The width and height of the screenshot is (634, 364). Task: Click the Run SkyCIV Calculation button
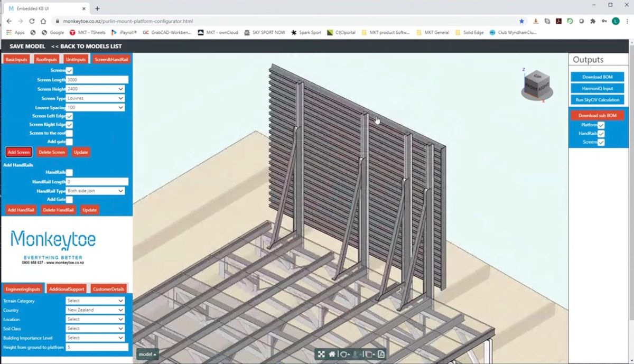(598, 99)
